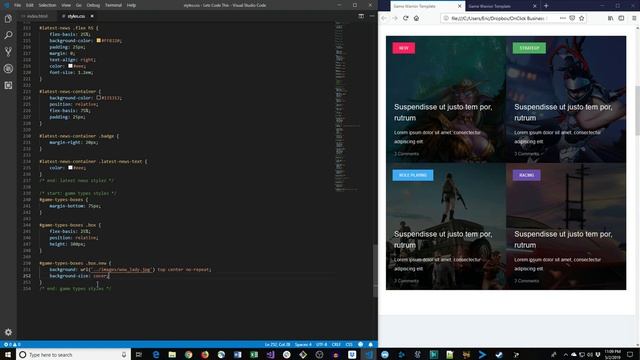
Task: Open the Manage gear in VS Code
Action: 8,332
